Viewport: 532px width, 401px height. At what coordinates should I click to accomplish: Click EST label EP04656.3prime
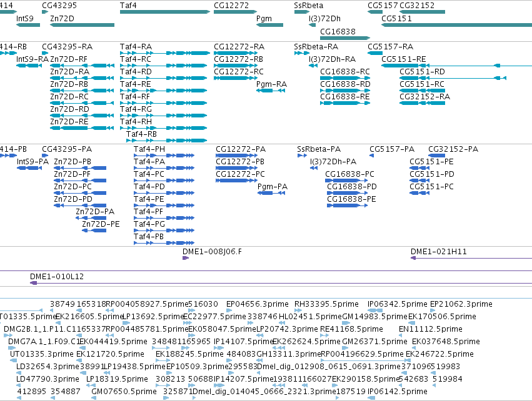[258, 304]
